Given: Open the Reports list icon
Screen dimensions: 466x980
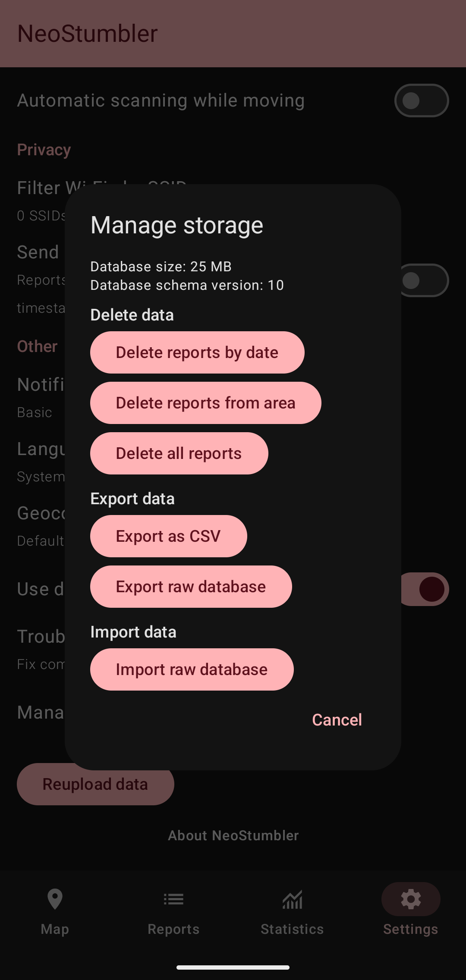Looking at the screenshot, I should (x=173, y=899).
